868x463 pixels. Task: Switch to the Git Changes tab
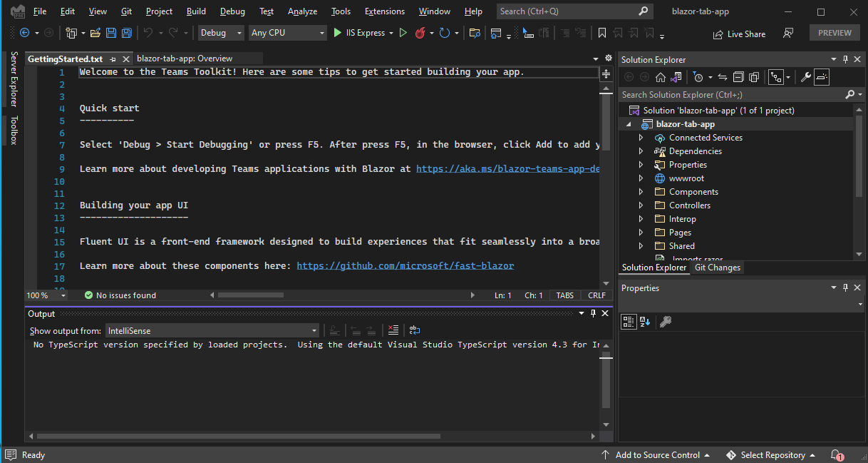tap(718, 268)
